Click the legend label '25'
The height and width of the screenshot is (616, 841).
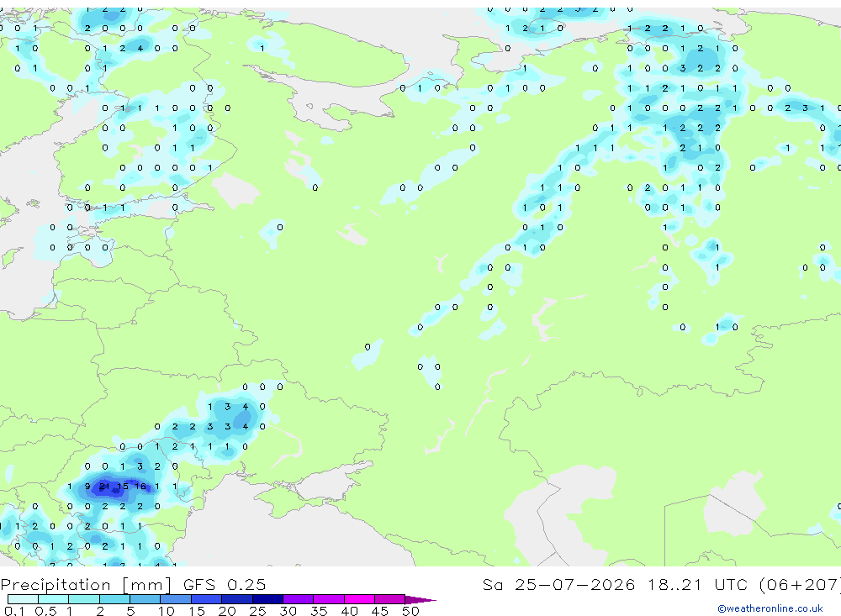point(257,611)
